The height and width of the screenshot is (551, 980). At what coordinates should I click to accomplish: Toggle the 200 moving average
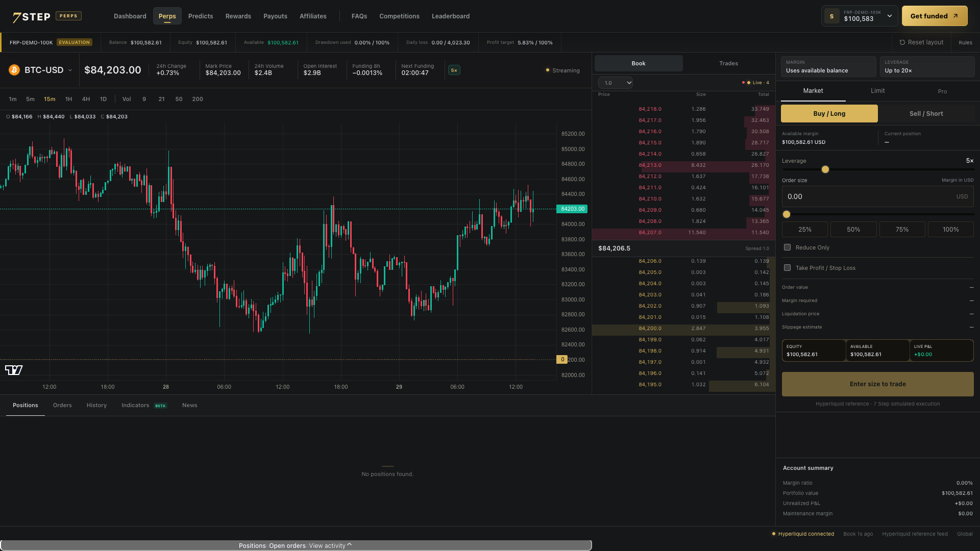click(x=198, y=99)
